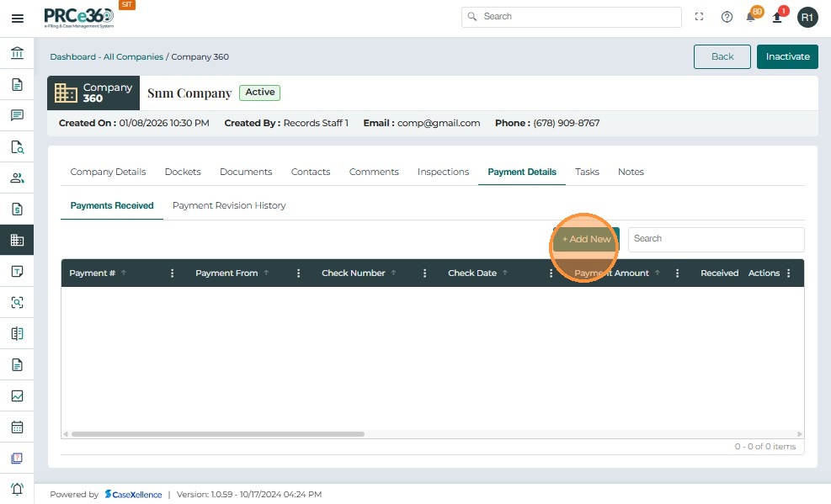Open the lined report document sidebar icon
This screenshot has height=504, width=831.
pos(17,365)
